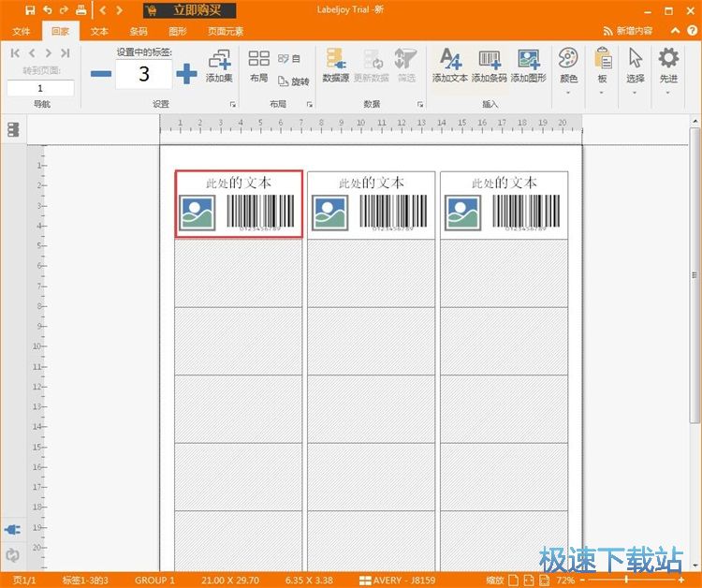
Task: Decrease label count with the minus button
Action: tap(101, 73)
